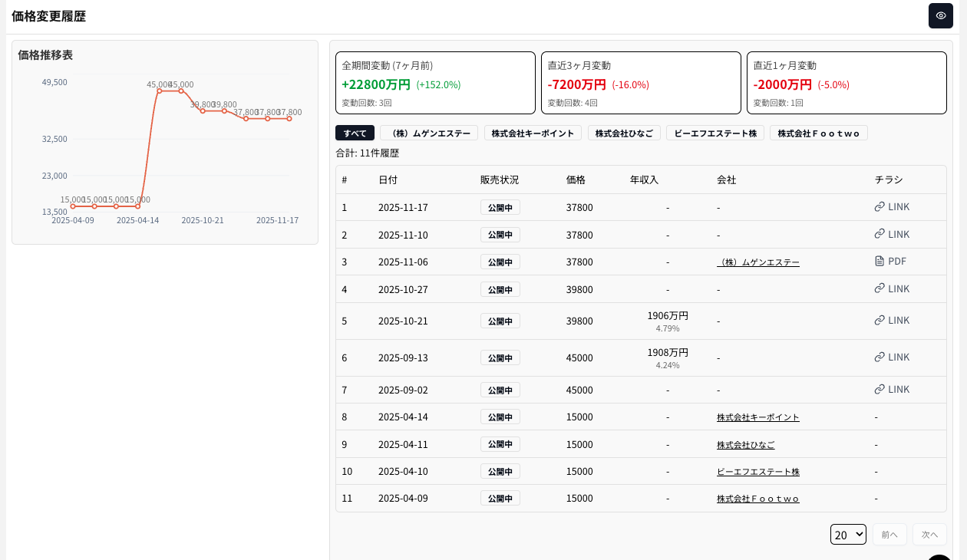Click the 次へ pagination button
The width and height of the screenshot is (967, 560).
click(929, 534)
